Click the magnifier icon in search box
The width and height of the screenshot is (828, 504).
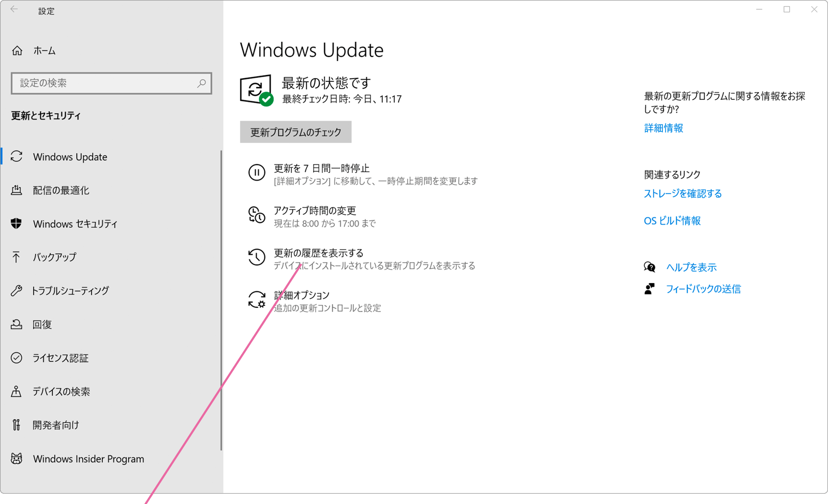[201, 83]
